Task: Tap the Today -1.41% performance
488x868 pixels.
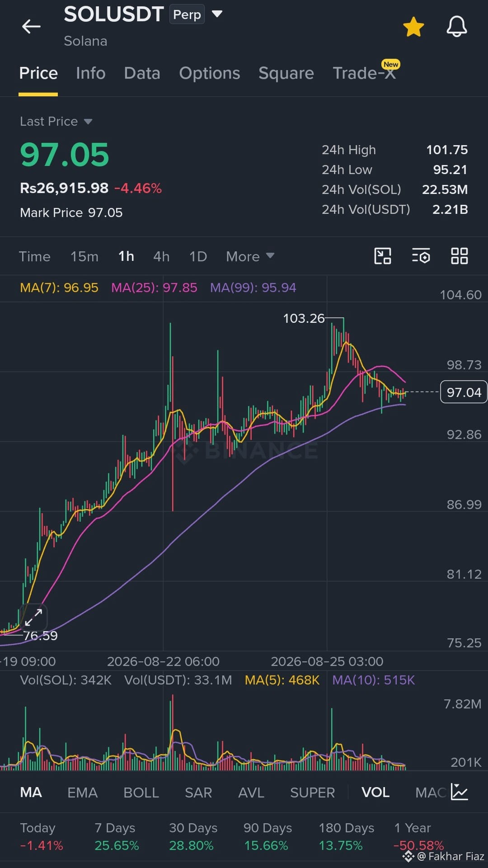Action: click(x=42, y=837)
